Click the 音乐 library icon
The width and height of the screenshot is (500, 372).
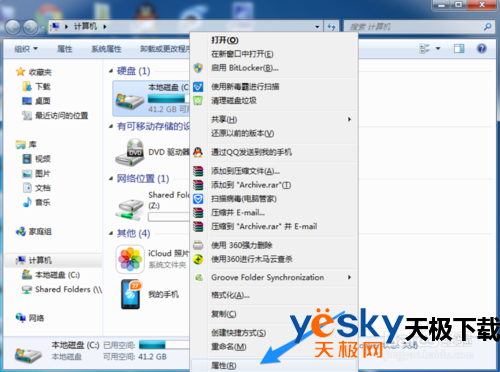27,202
